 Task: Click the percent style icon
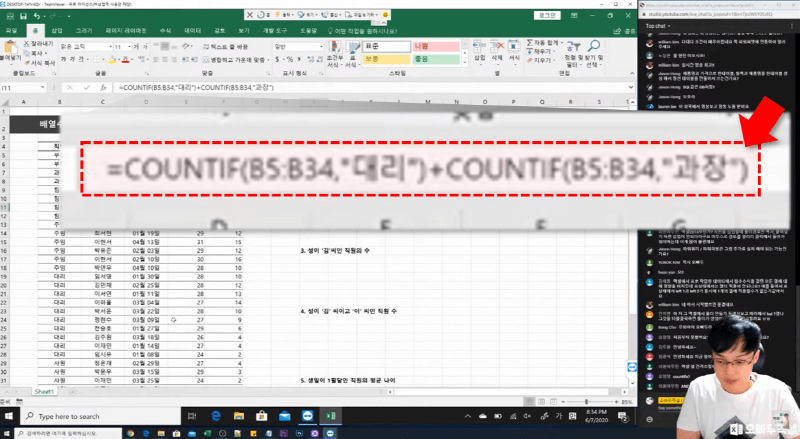(x=290, y=61)
